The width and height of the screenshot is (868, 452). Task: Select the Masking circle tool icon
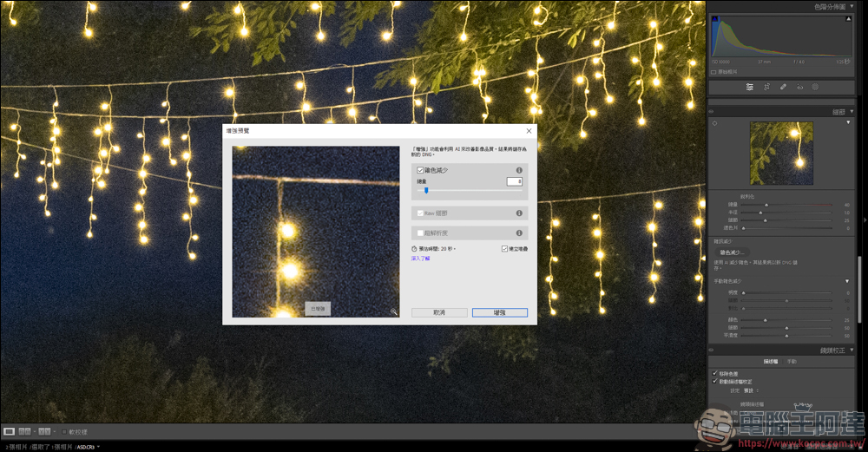(x=815, y=87)
